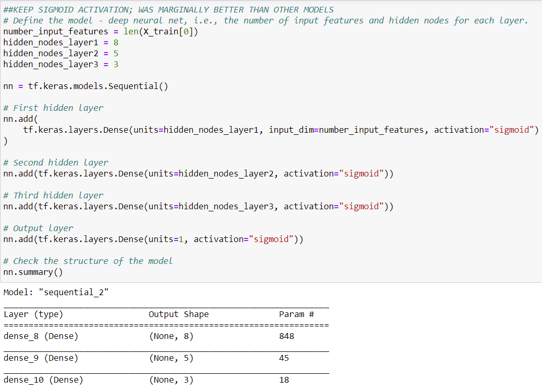Click the 45 parameter count

(284, 358)
